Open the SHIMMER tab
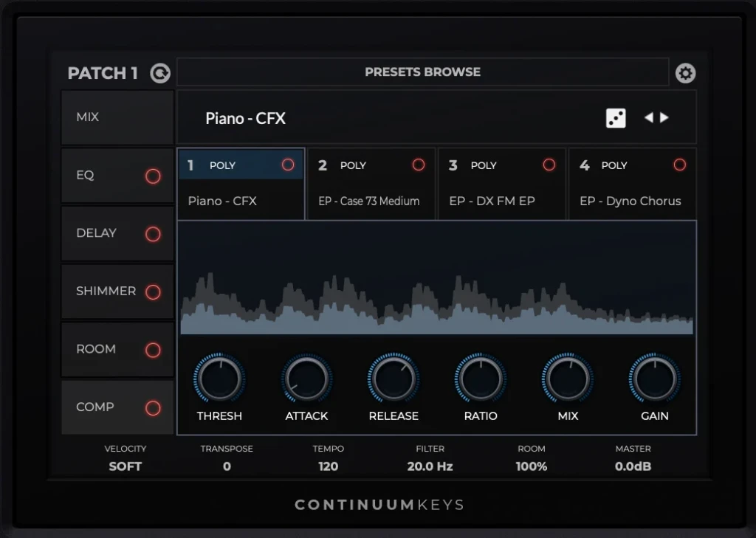 coord(117,292)
